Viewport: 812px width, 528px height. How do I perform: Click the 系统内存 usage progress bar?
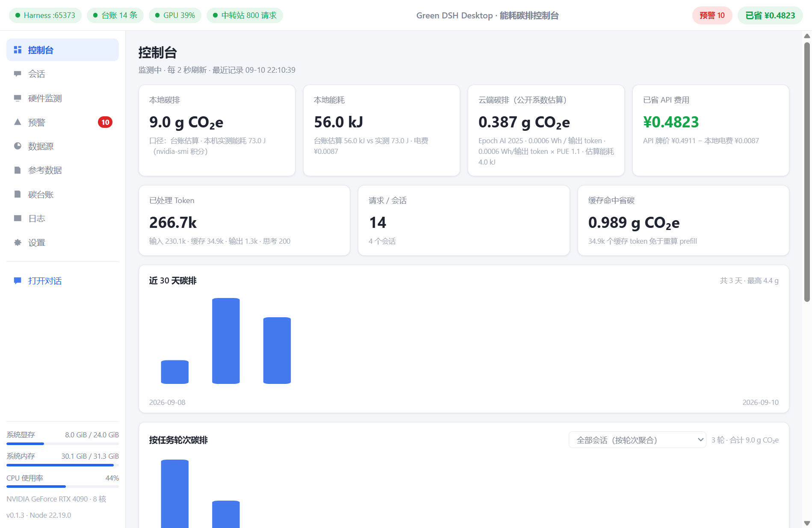coord(62,465)
